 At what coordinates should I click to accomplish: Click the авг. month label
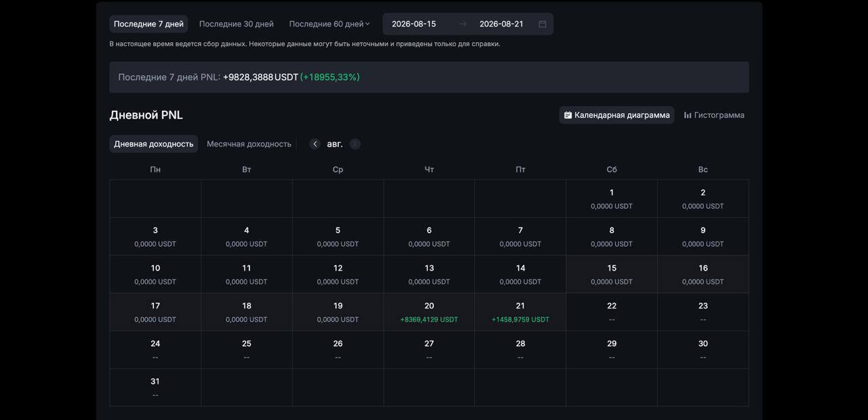pos(335,144)
